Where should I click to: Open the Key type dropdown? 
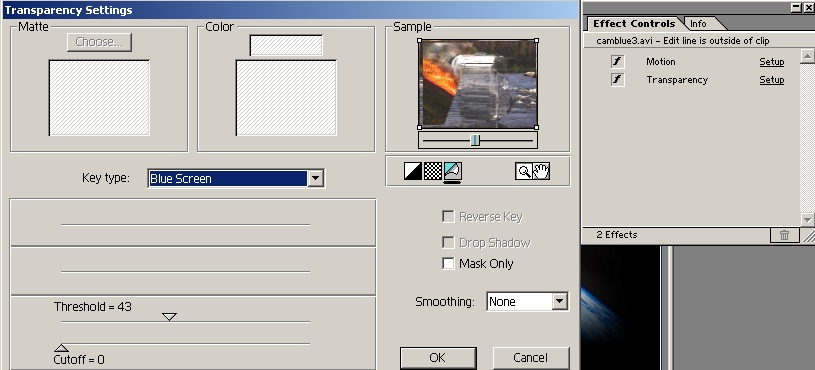[x=236, y=178]
